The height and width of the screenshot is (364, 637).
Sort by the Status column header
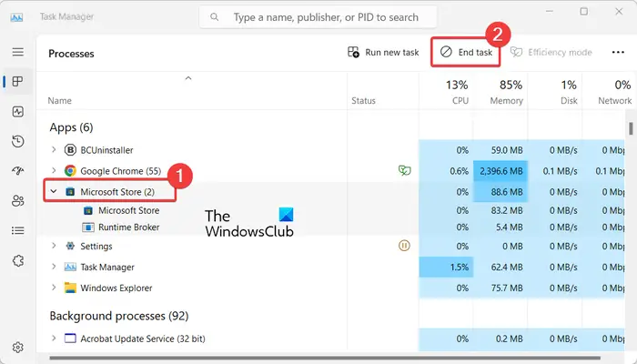point(363,100)
